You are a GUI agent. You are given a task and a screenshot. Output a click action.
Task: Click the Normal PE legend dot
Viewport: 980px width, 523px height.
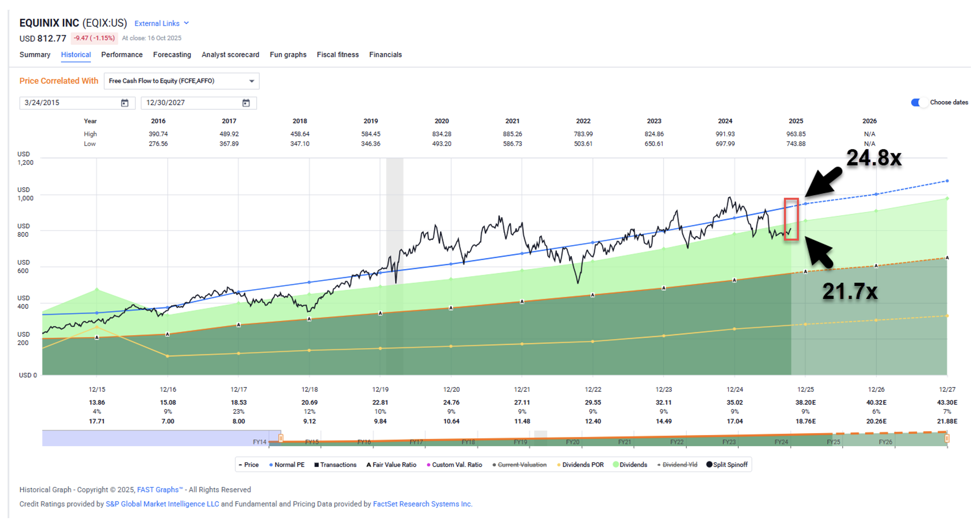(x=271, y=465)
